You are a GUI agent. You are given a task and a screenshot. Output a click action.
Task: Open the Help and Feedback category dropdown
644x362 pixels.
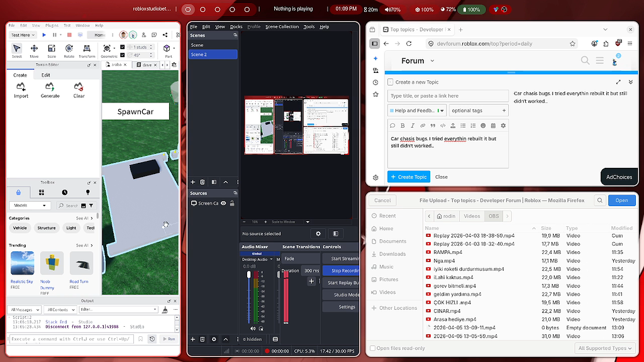tap(417, 111)
